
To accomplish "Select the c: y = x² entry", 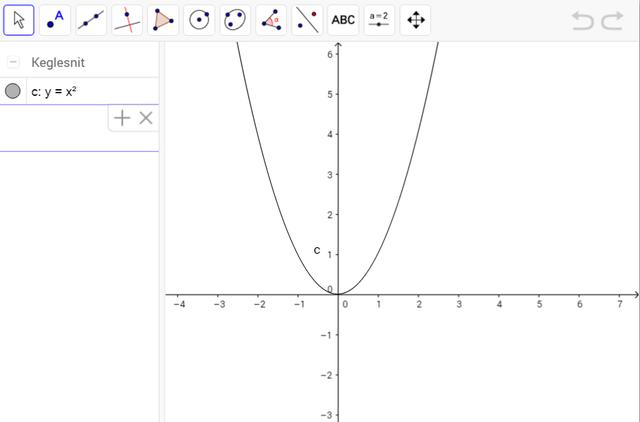I will [60, 92].
